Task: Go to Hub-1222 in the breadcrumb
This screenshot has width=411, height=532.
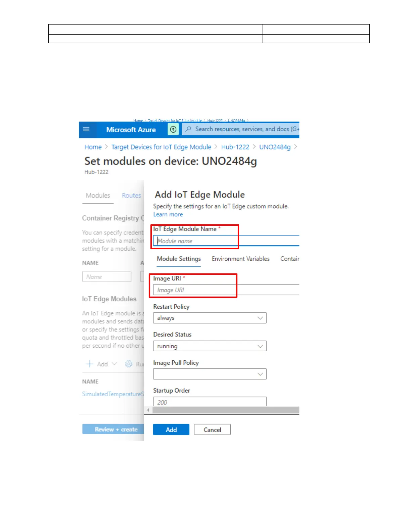Action: [235, 147]
